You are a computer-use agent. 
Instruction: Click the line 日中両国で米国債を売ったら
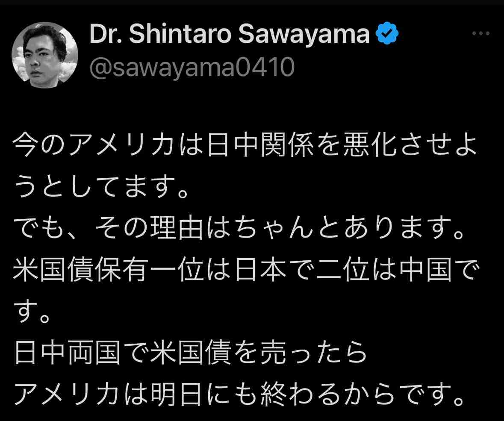190,352
